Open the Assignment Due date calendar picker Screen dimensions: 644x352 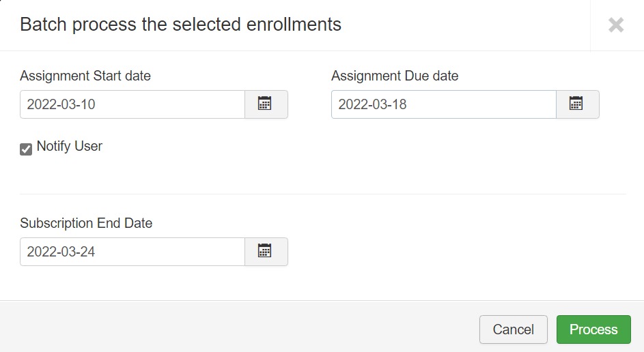point(577,104)
